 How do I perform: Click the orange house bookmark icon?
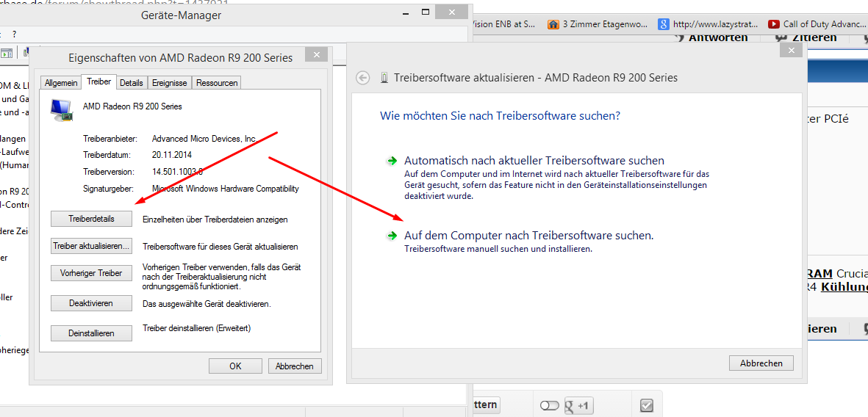click(553, 24)
